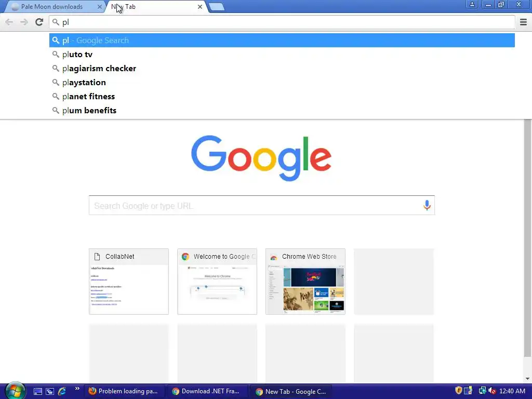Image resolution: width=532 pixels, height=399 pixels.
Task: Click in the address bar containing 'pl'
Action: (282, 22)
